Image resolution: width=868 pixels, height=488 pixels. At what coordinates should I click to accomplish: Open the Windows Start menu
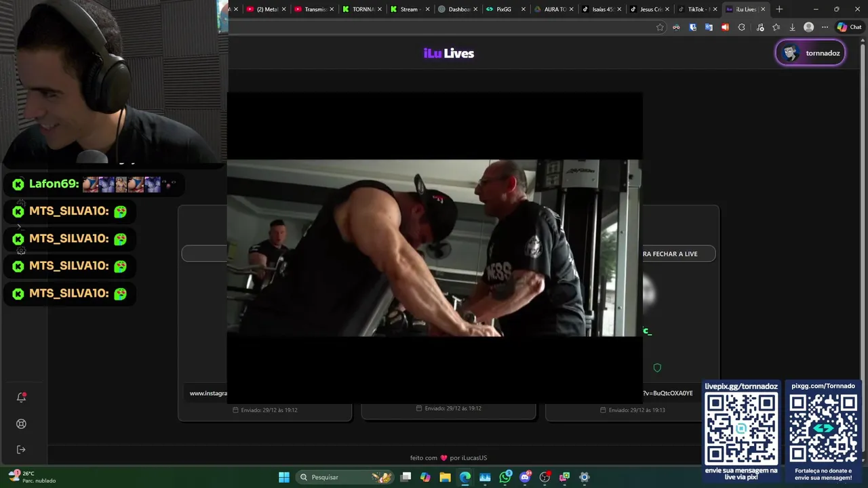point(284,477)
